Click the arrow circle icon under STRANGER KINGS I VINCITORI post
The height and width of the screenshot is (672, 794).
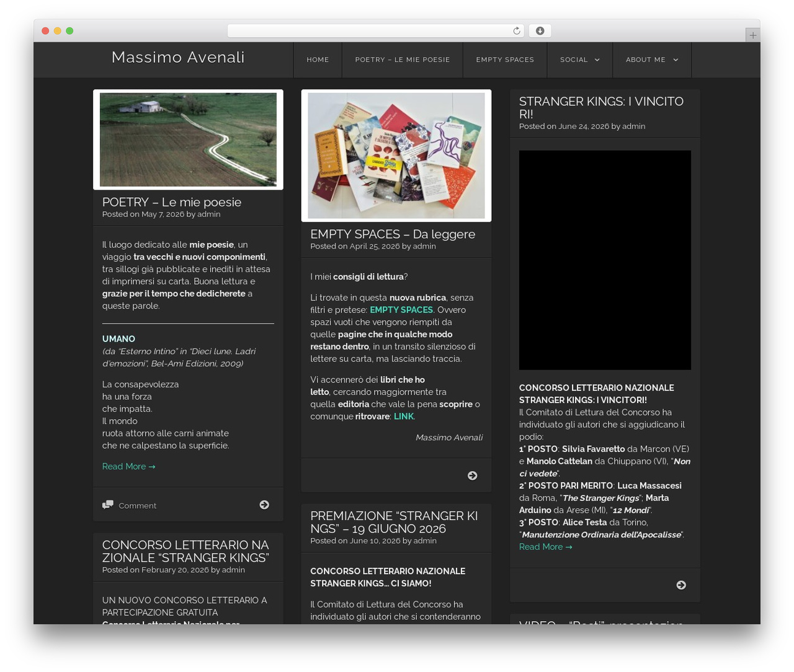(681, 585)
